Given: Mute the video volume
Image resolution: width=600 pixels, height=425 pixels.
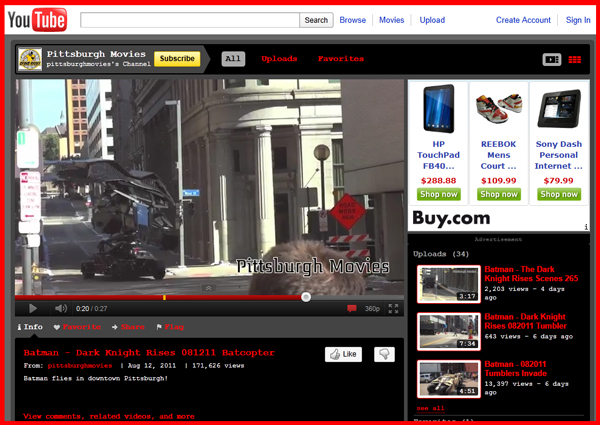Looking at the screenshot, I should coord(60,308).
